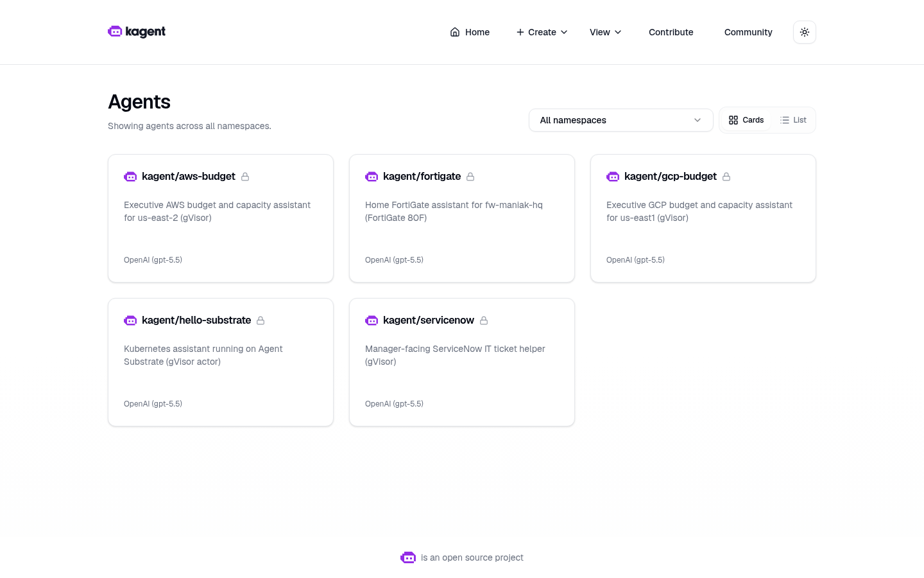The height and width of the screenshot is (578, 924).
Task: Open the View dropdown menu
Action: (x=606, y=32)
